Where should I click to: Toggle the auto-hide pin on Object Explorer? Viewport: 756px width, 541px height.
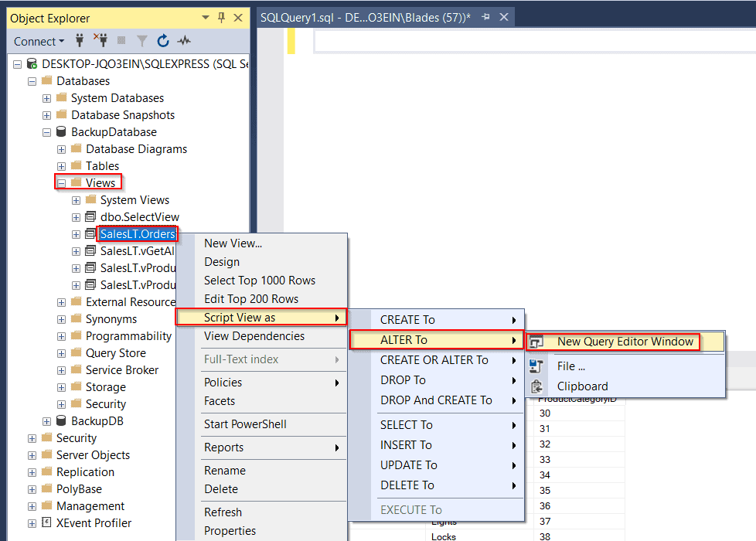(x=223, y=17)
